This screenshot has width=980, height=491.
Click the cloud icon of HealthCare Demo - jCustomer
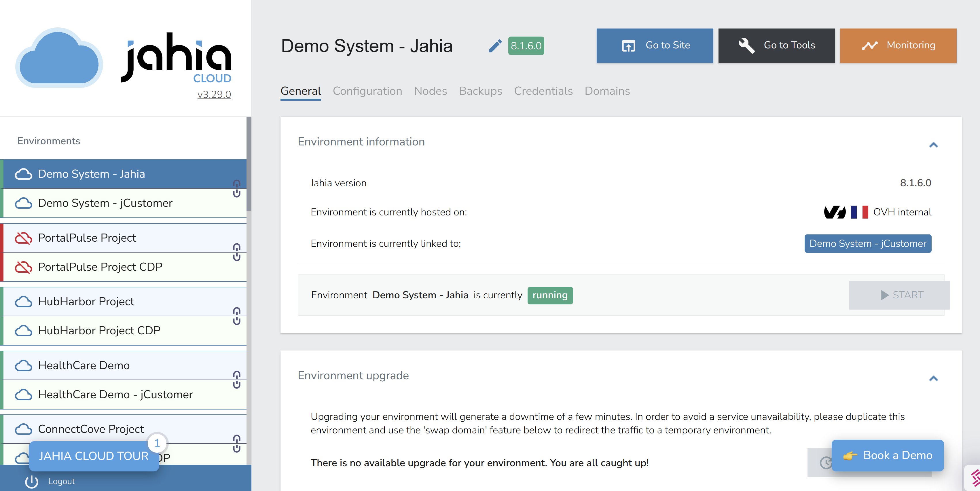pyautogui.click(x=23, y=395)
